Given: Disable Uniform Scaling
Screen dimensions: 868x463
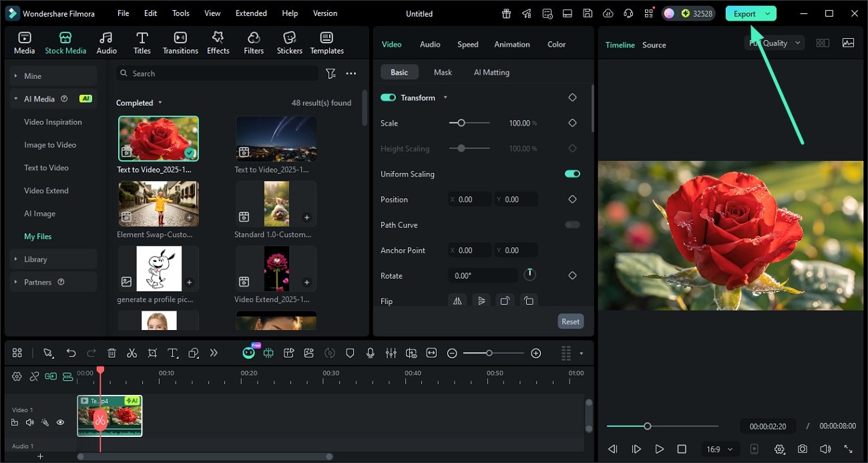Looking at the screenshot, I should pos(572,174).
